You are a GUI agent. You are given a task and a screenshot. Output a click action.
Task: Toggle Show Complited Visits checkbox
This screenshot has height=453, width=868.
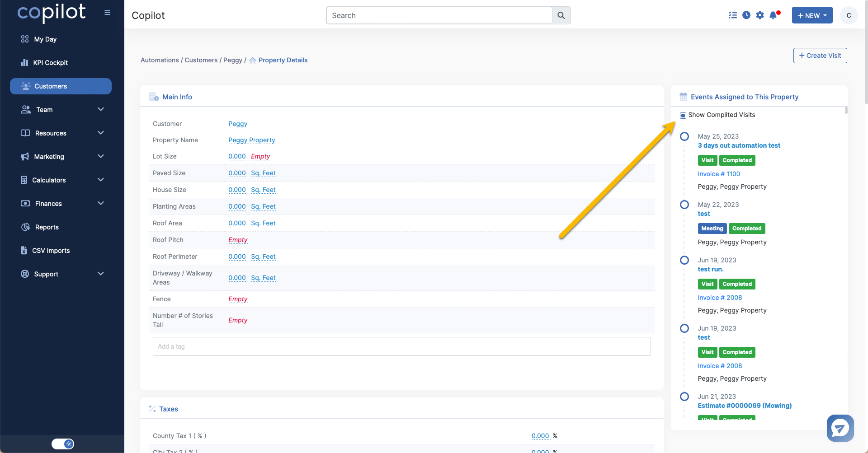click(x=683, y=115)
